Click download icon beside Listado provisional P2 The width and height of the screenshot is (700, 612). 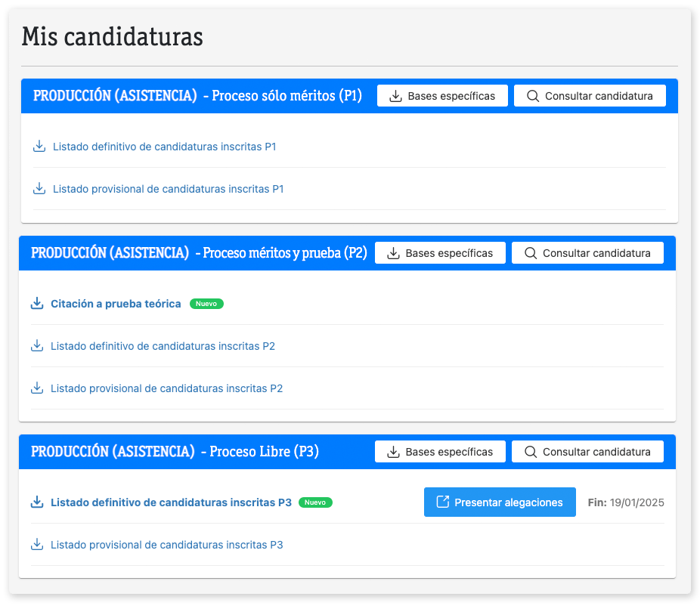pos(37,388)
